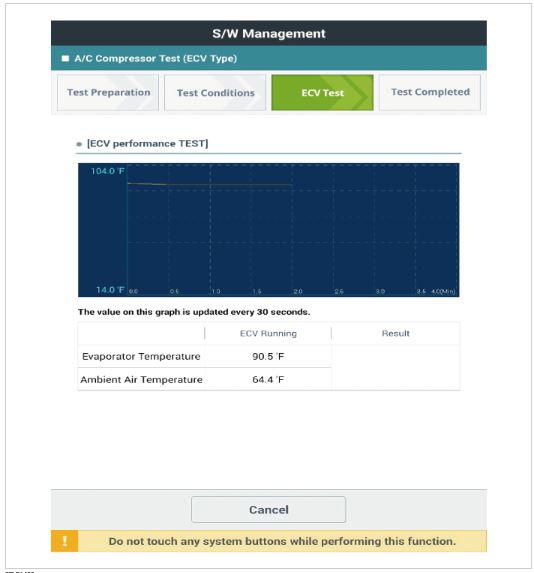Click the Result column header

tap(395, 333)
